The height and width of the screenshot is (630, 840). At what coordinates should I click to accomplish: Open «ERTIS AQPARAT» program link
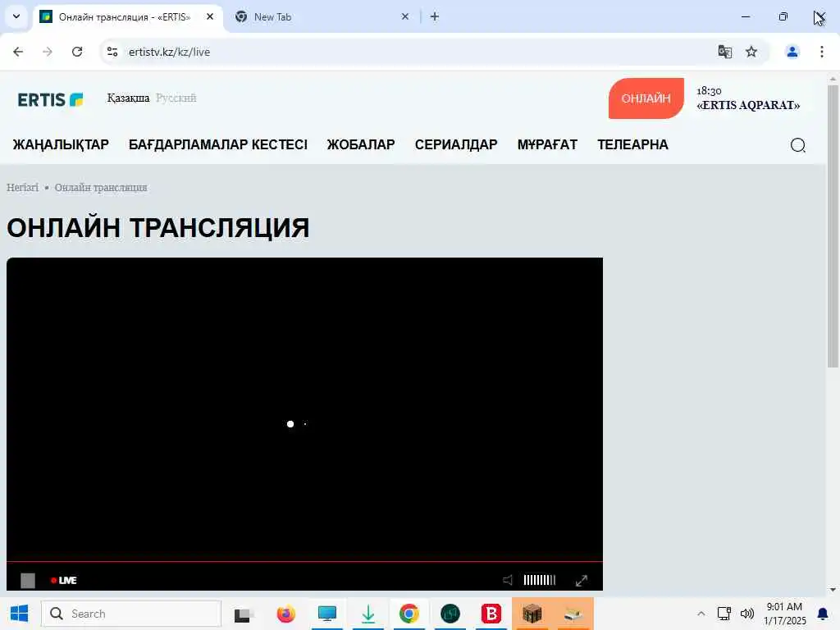point(748,105)
